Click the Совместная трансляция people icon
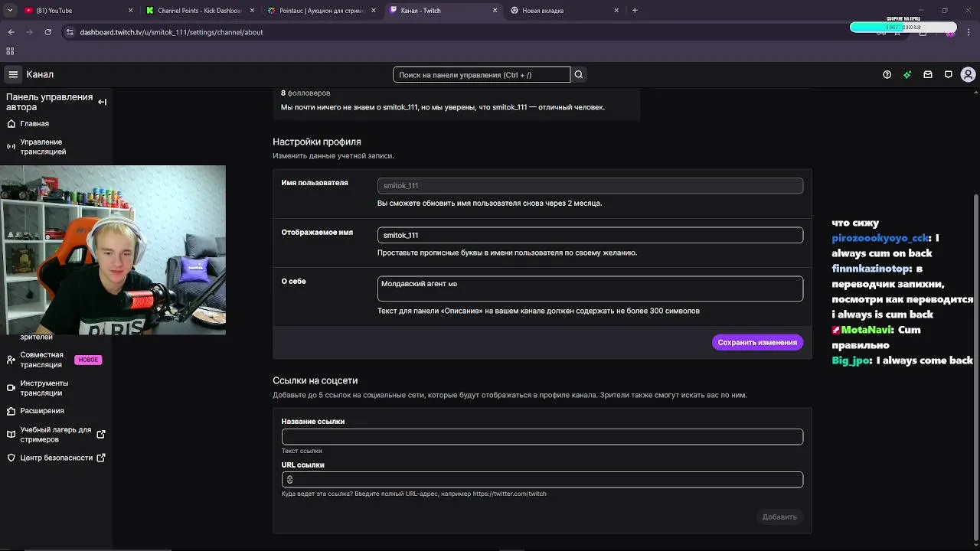Viewport: 980px width, 551px height. pyautogui.click(x=11, y=360)
